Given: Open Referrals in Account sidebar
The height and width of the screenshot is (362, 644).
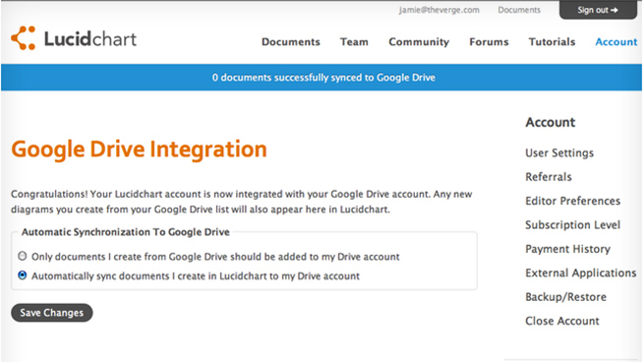Looking at the screenshot, I should pos(549,177).
